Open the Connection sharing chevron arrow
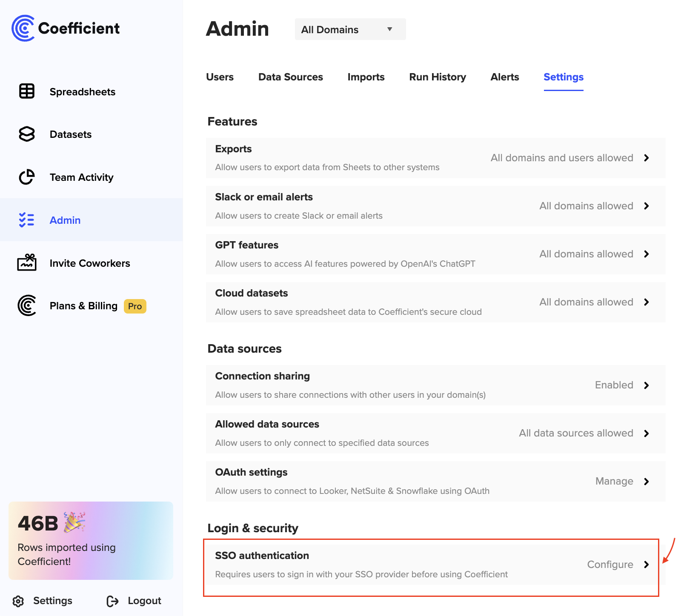681x616 pixels. click(x=646, y=385)
